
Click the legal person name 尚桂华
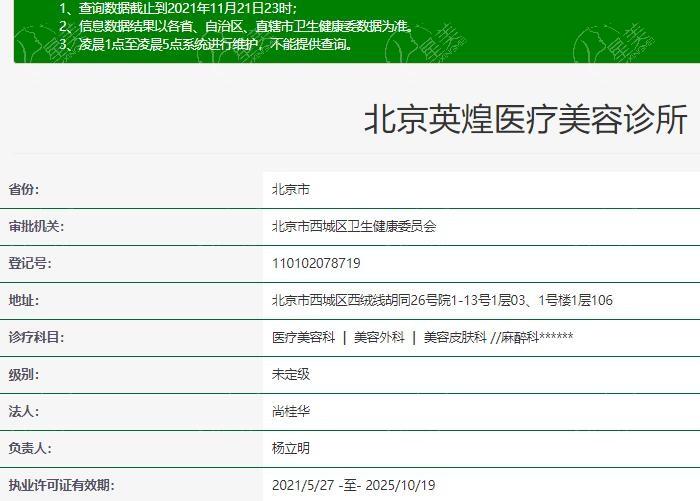[291, 411]
